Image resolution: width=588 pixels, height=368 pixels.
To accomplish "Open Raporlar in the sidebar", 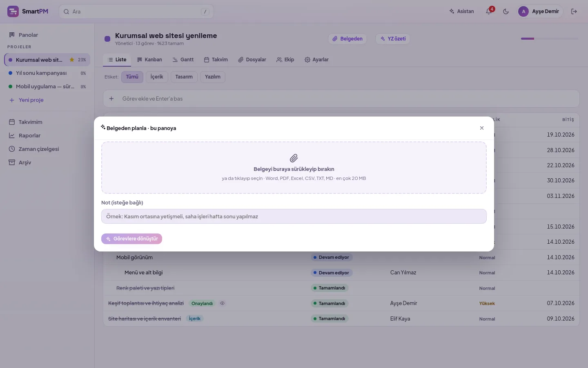I will coord(47,135).
